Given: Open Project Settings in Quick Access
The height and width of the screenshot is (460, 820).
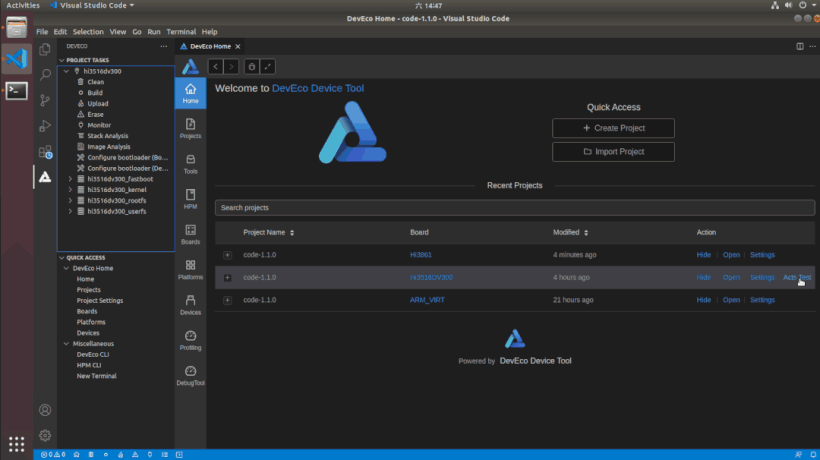Looking at the screenshot, I should tap(100, 301).
